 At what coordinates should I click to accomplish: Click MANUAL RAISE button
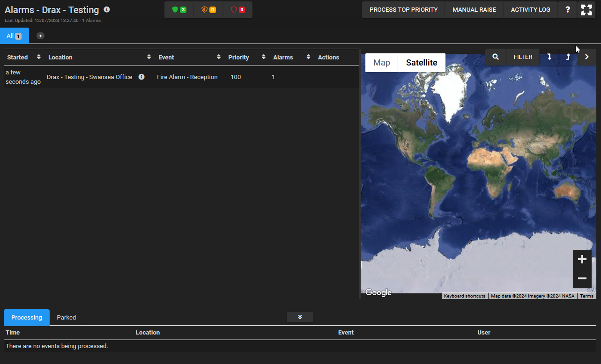click(x=475, y=10)
